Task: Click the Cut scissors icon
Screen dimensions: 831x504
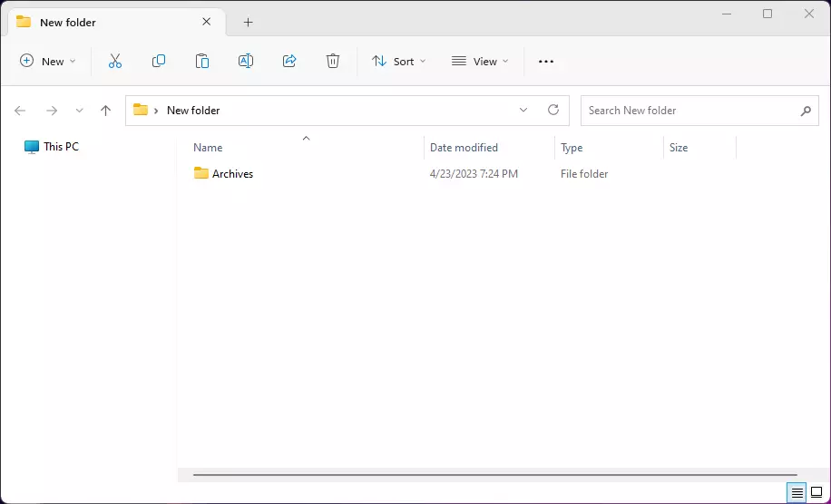Action: point(115,61)
